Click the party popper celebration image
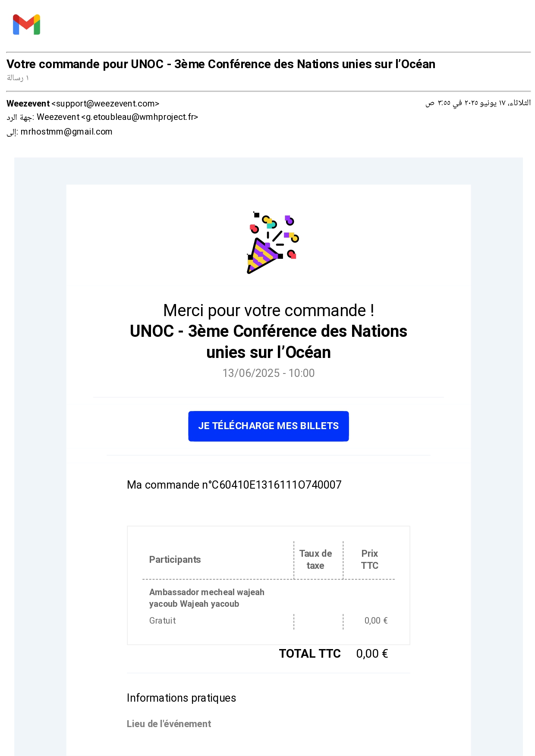This screenshot has width=535, height=756. click(x=273, y=242)
